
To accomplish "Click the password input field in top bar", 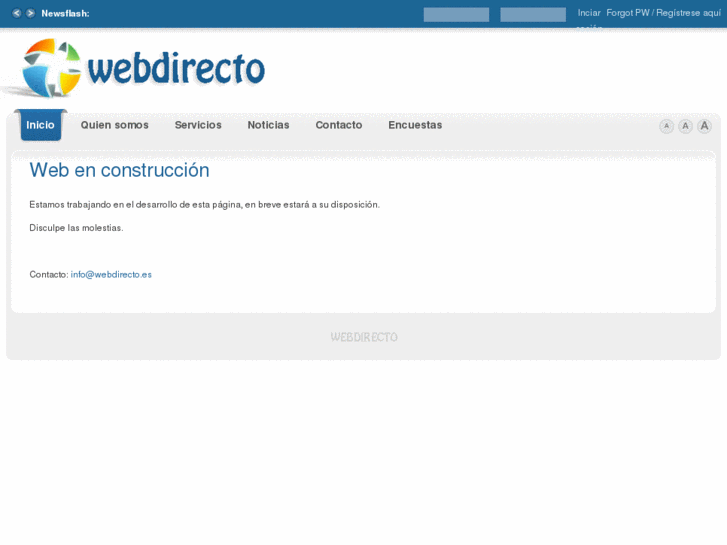I will [x=533, y=14].
